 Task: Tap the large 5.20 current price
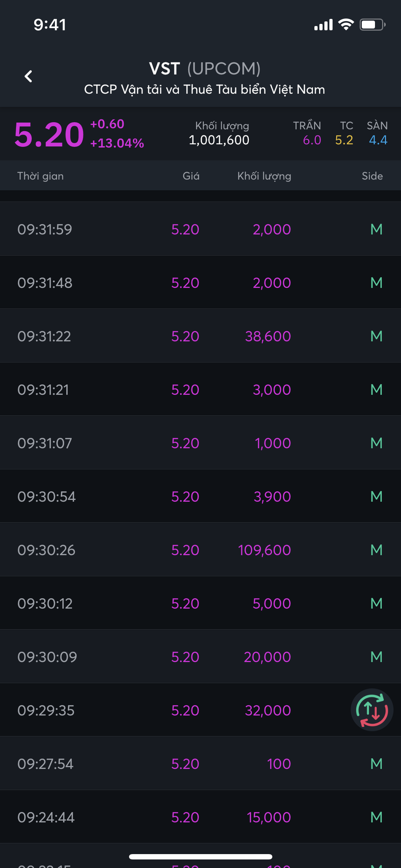click(x=49, y=135)
